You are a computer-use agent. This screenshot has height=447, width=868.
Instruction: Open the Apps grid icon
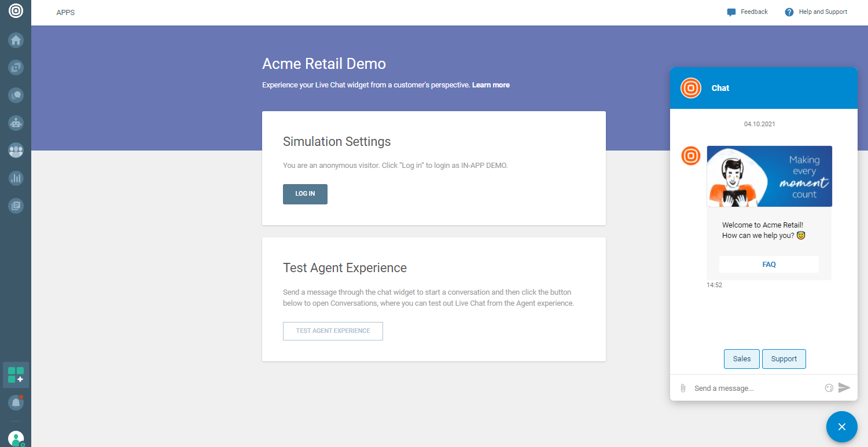16,375
